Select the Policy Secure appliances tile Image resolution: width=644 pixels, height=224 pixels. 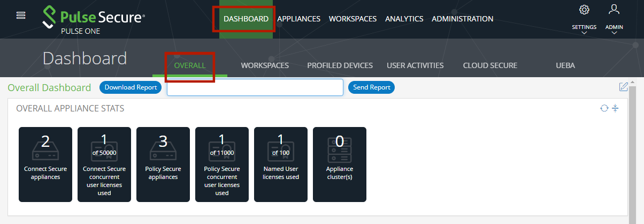tap(163, 165)
